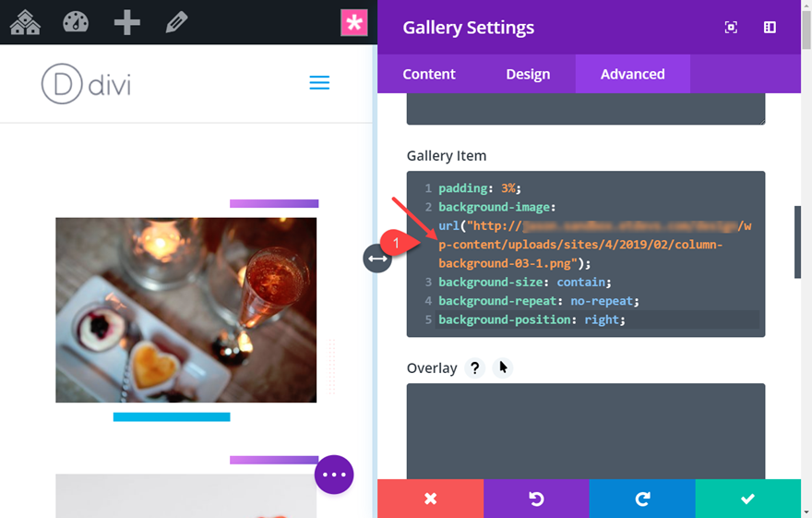Image resolution: width=812 pixels, height=518 pixels.
Task: Undo the last change
Action: (x=536, y=499)
